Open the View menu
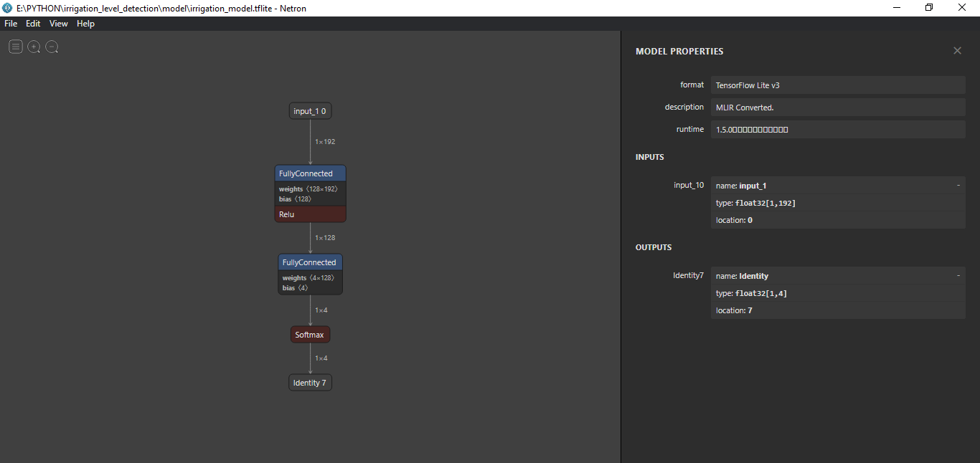The image size is (980, 463). pos(58,24)
